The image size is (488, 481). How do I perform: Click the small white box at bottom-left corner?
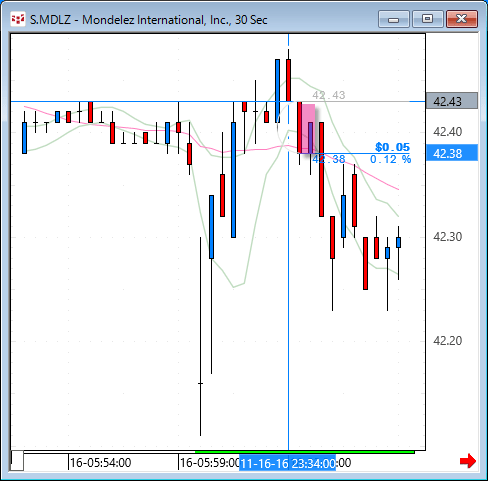pos(17,461)
